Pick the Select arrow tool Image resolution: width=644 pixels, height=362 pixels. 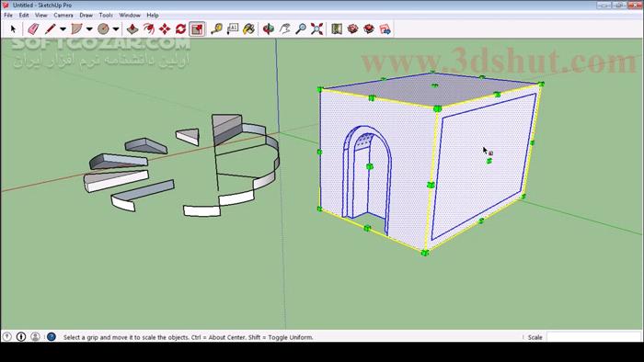[13, 29]
